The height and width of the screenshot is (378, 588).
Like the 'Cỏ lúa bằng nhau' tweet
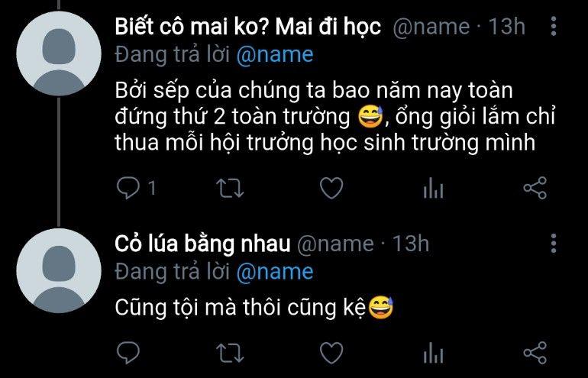331,353
